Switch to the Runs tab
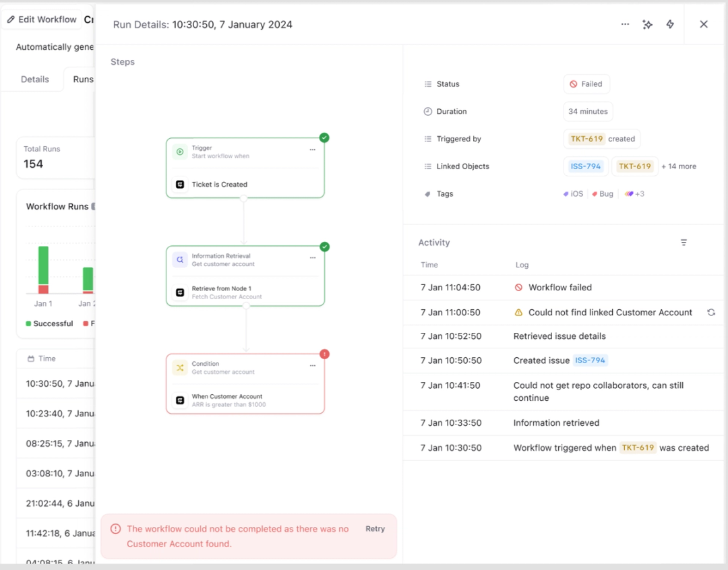 [83, 80]
